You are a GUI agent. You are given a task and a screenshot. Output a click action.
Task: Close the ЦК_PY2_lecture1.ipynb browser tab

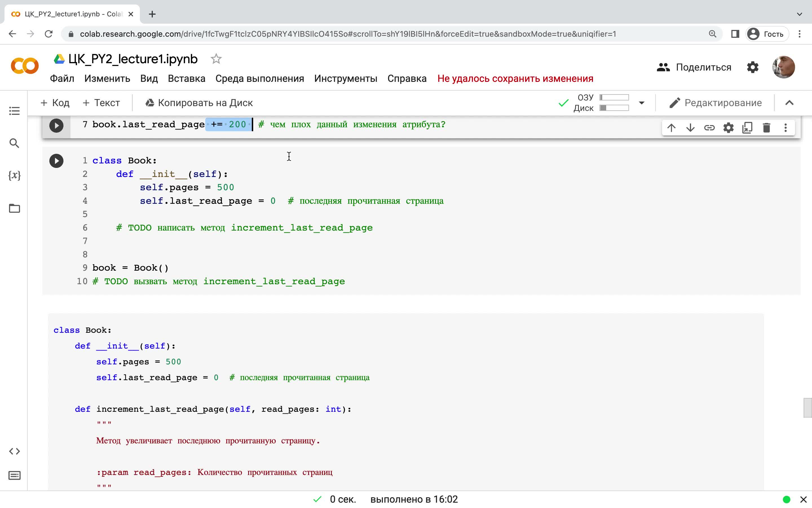click(131, 14)
